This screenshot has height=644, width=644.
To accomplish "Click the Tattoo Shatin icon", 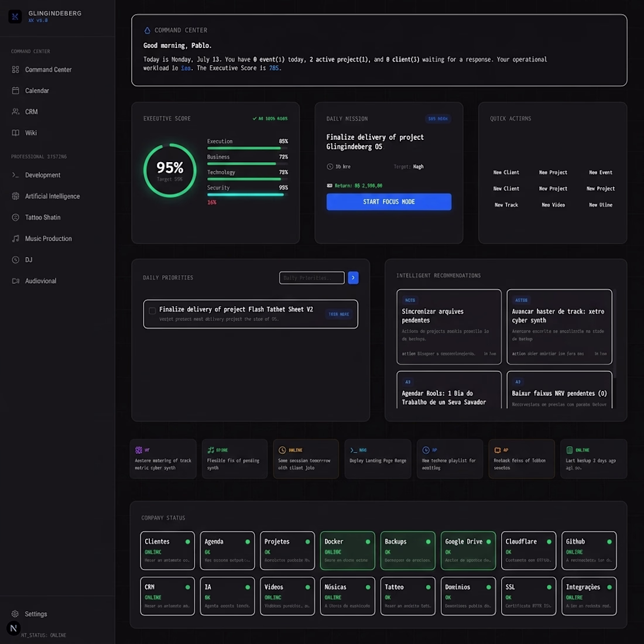I will coord(16,217).
